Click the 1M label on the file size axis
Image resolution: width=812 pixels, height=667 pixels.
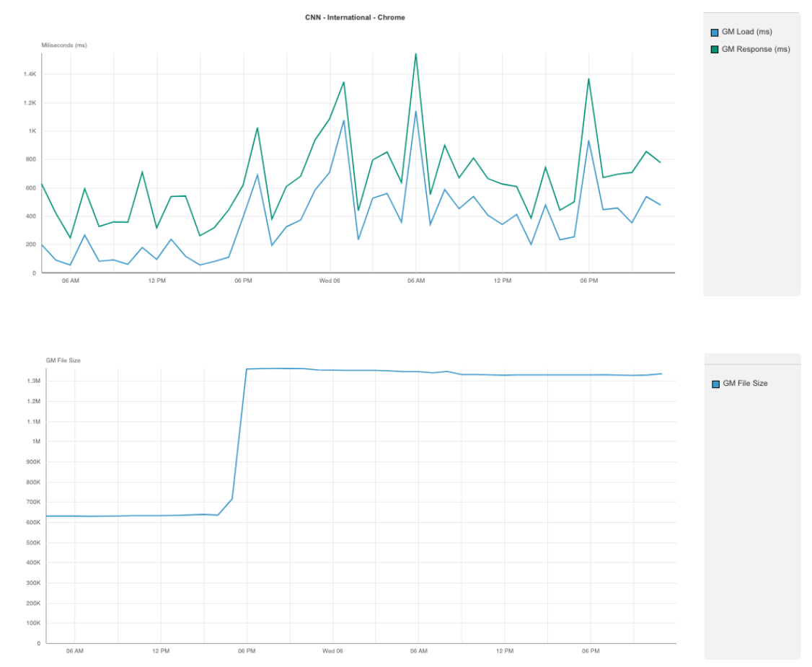(36, 442)
